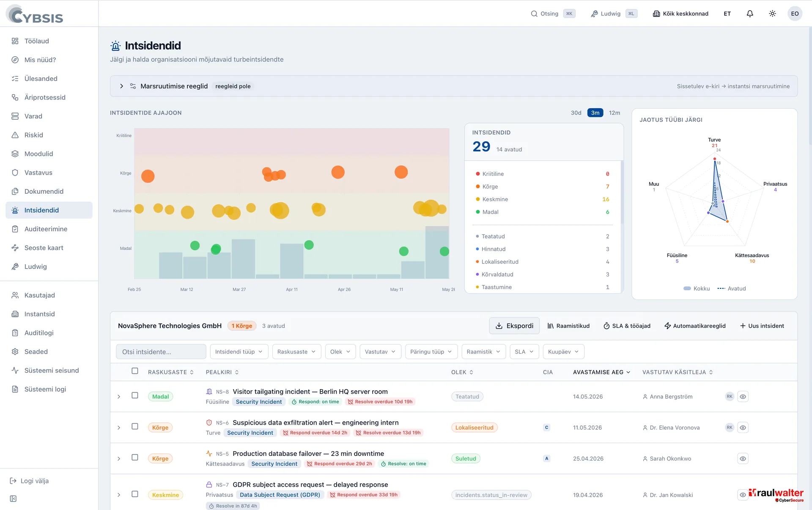Open Mis nüüd? in sidebar

click(49, 60)
